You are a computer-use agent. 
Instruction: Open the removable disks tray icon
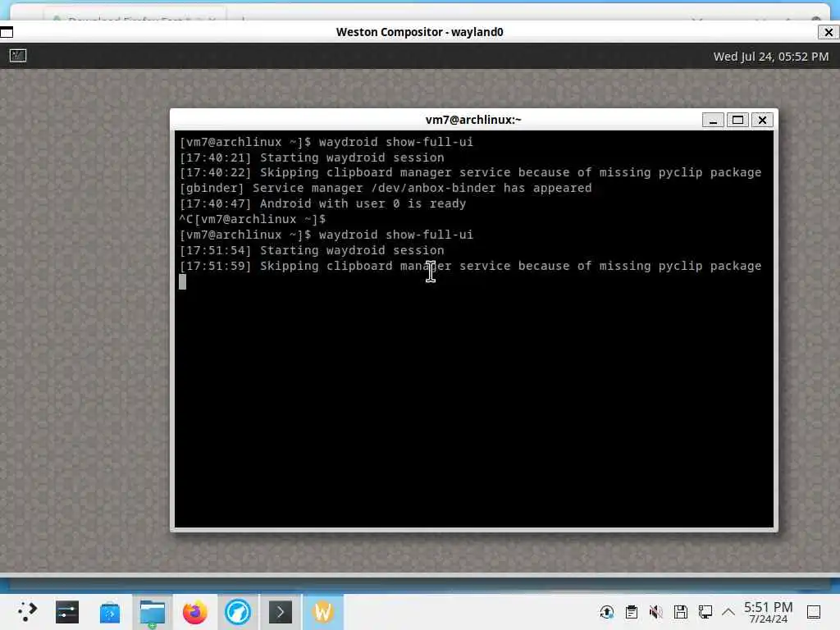pyautogui.click(x=680, y=612)
